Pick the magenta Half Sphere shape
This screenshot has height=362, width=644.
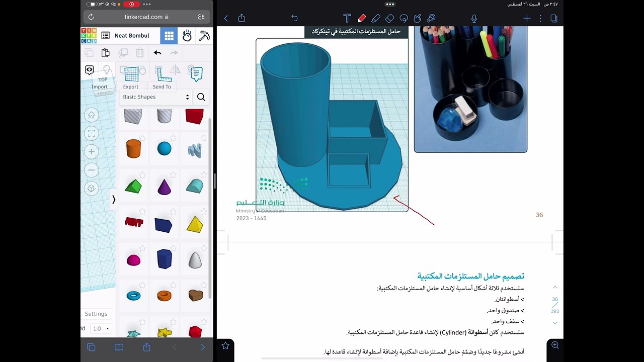click(x=133, y=260)
